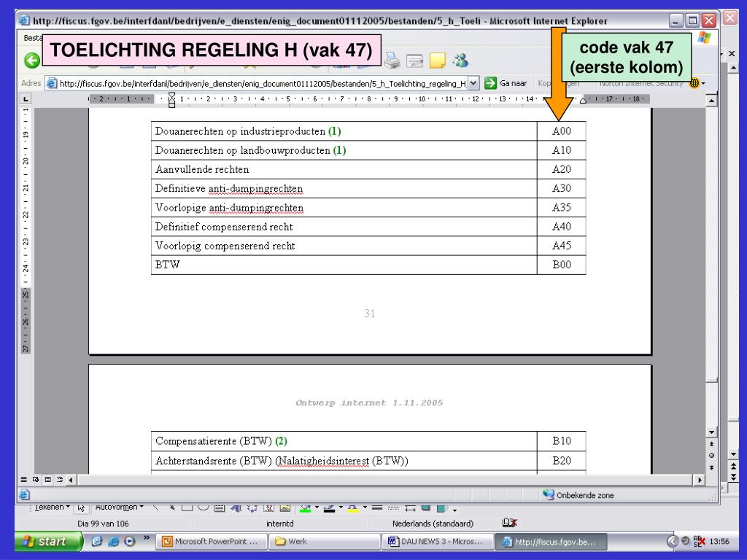Click the Select Browse Object circle button
747x560 pixels.
[711, 456]
